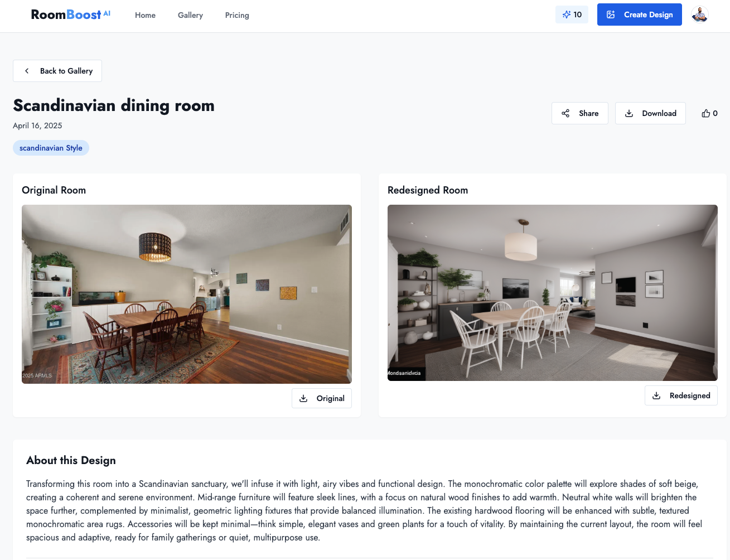Screen dimensions: 730x560
Task: Open the user profile avatar
Action: coord(700,15)
